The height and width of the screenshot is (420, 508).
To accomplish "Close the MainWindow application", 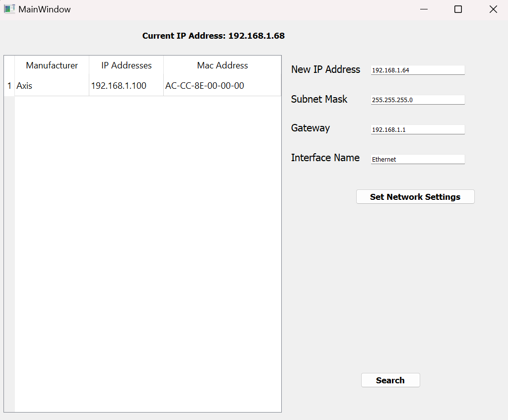I will tap(493, 9).
